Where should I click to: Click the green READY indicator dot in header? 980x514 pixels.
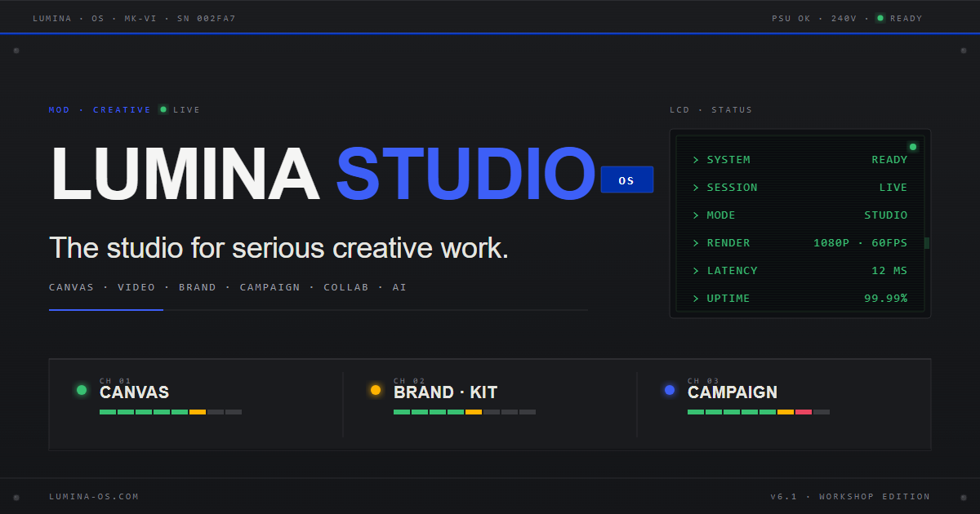[880, 18]
